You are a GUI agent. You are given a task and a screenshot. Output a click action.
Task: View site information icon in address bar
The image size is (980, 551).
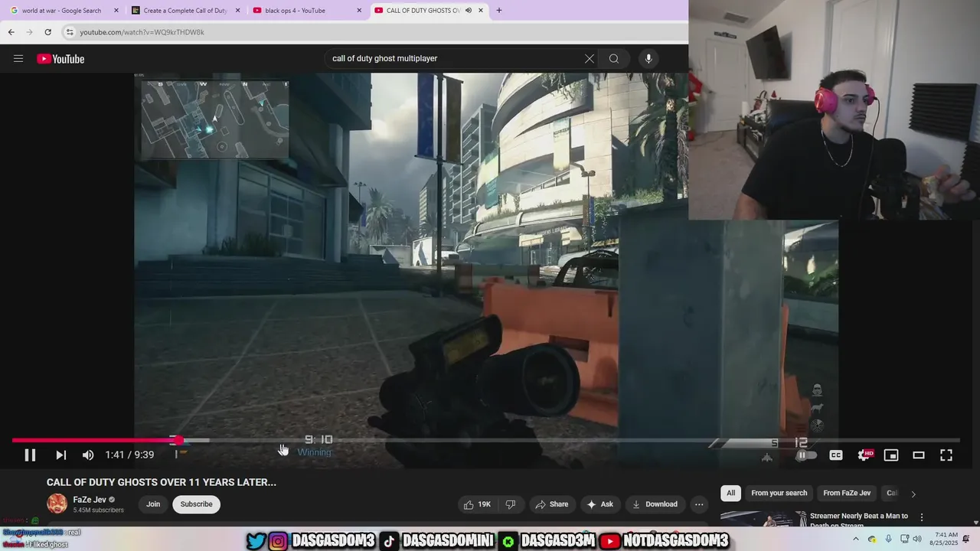click(70, 32)
